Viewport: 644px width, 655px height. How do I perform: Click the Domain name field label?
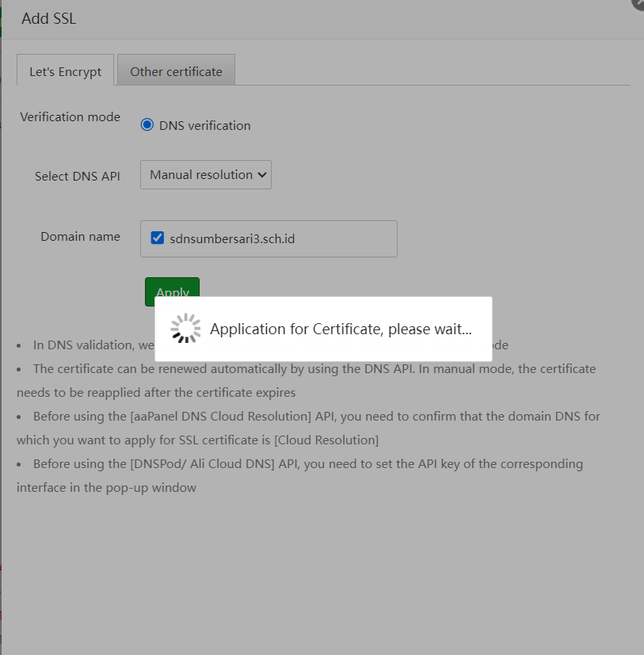80,237
